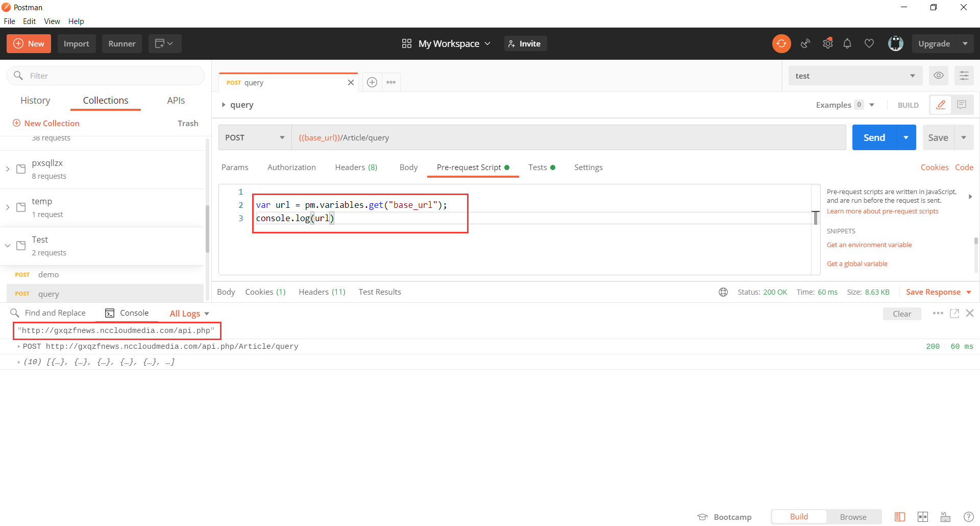Open the capture requests satellite icon

[x=805, y=43]
